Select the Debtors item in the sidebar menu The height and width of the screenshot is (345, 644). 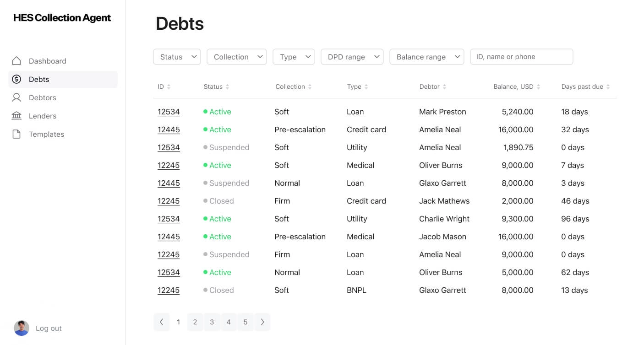[43, 97]
